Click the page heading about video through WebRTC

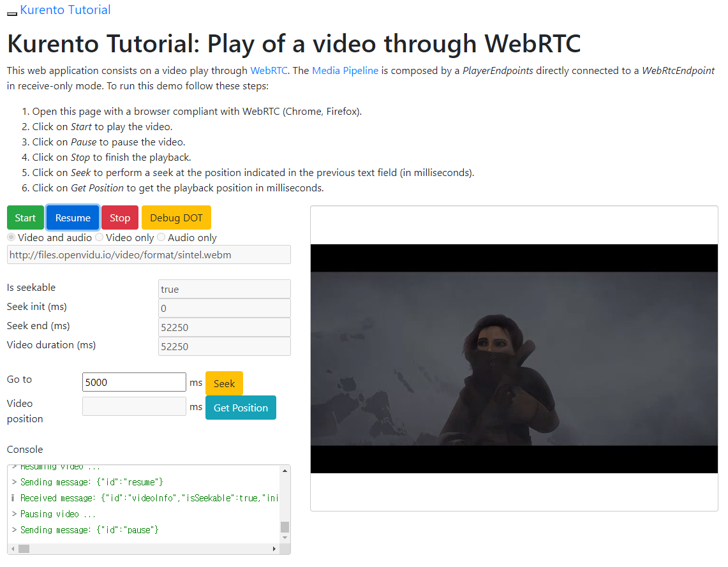[x=294, y=43]
